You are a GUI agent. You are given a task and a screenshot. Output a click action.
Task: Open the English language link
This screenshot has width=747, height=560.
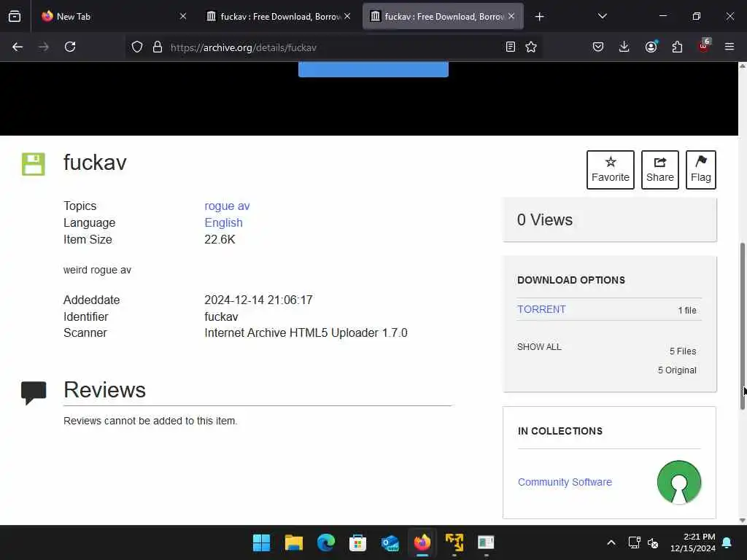point(223,222)
